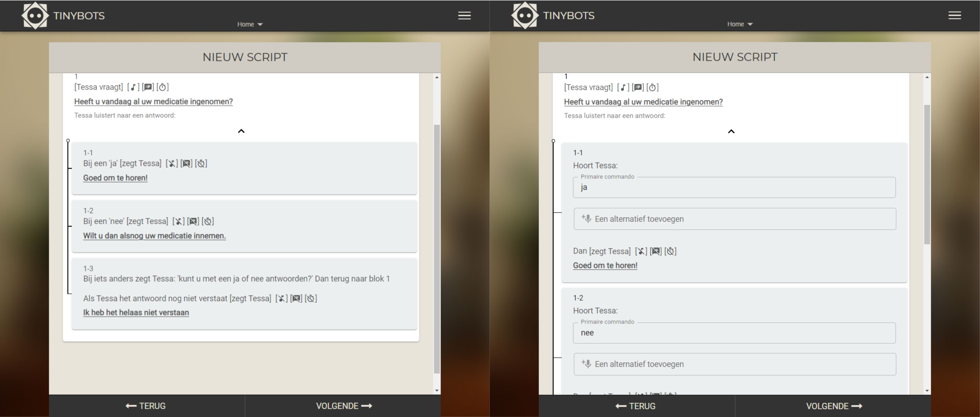Click 'Bij een 'ja' [zegt Tessa]' text in left pane
980x417 pixels.
click(x=123, y=164)
